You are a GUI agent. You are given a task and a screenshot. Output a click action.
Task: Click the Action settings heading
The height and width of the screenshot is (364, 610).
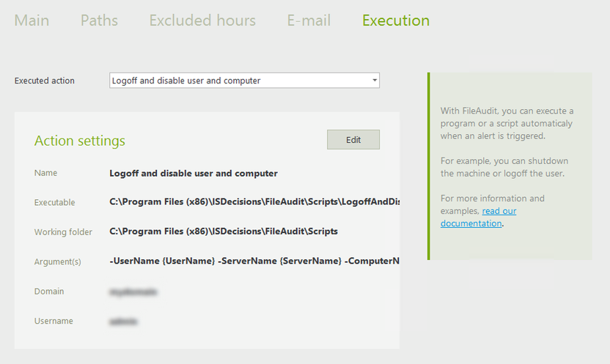pyautogui.click(x=80, y=141)
